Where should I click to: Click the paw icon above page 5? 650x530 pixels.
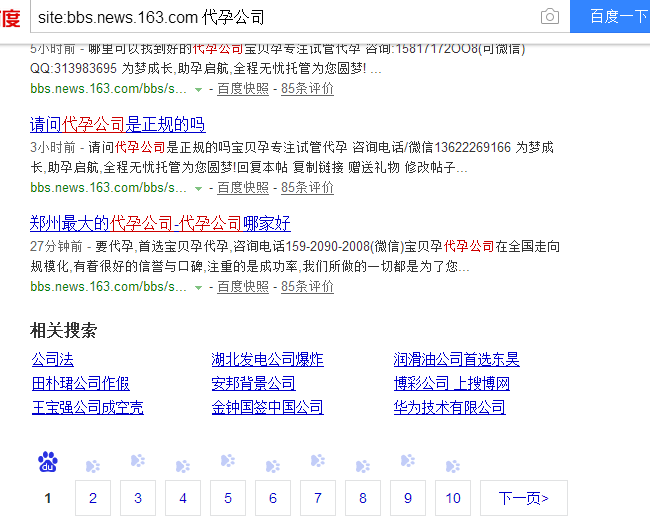coord(228,461)
